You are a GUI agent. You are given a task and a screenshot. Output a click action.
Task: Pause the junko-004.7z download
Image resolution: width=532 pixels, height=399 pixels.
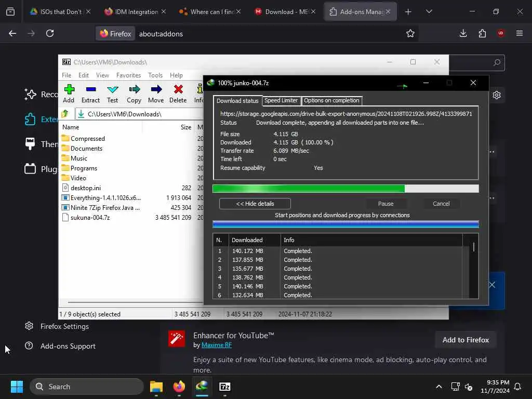pyautogui.click(x=386, y=204)
